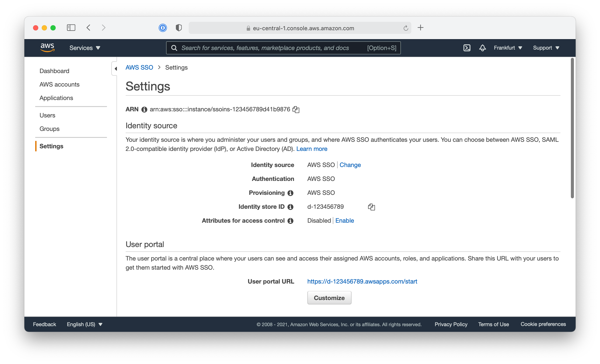The height and width of the screenshot is (364, 600).
Task: Select the ARN value text
Action: pyautogui.click(x=220, y=109)
